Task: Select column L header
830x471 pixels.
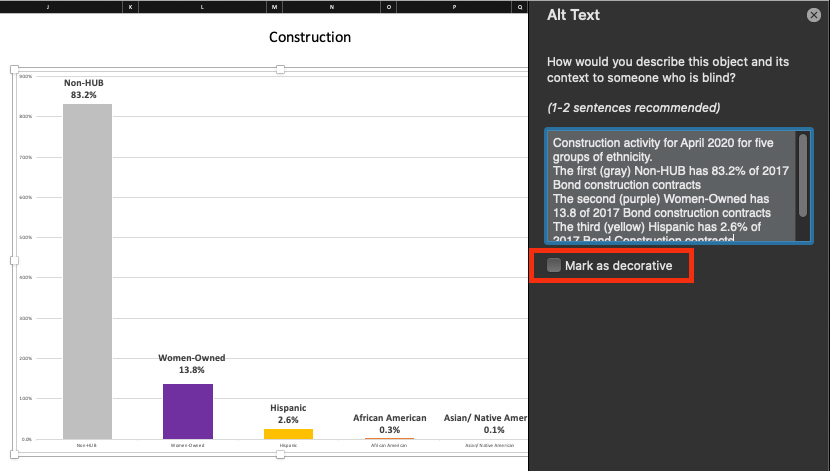Action: [x=203, y=6]
